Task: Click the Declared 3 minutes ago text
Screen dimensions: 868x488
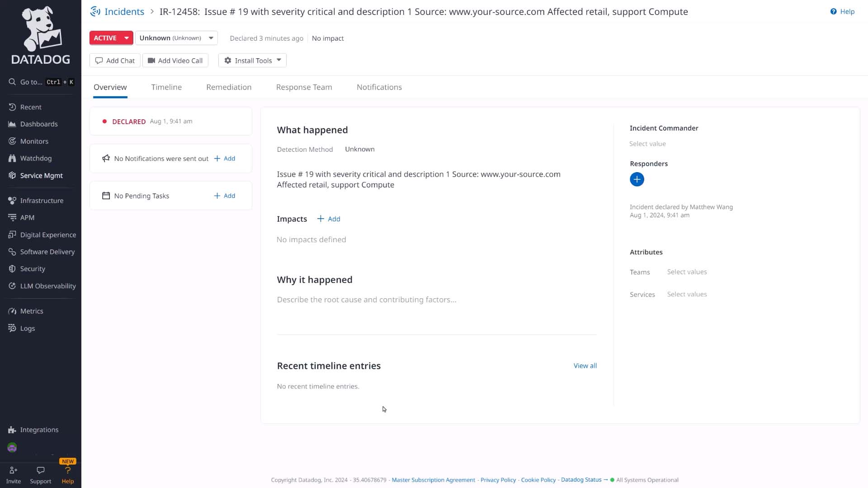Action: point(266,38)
